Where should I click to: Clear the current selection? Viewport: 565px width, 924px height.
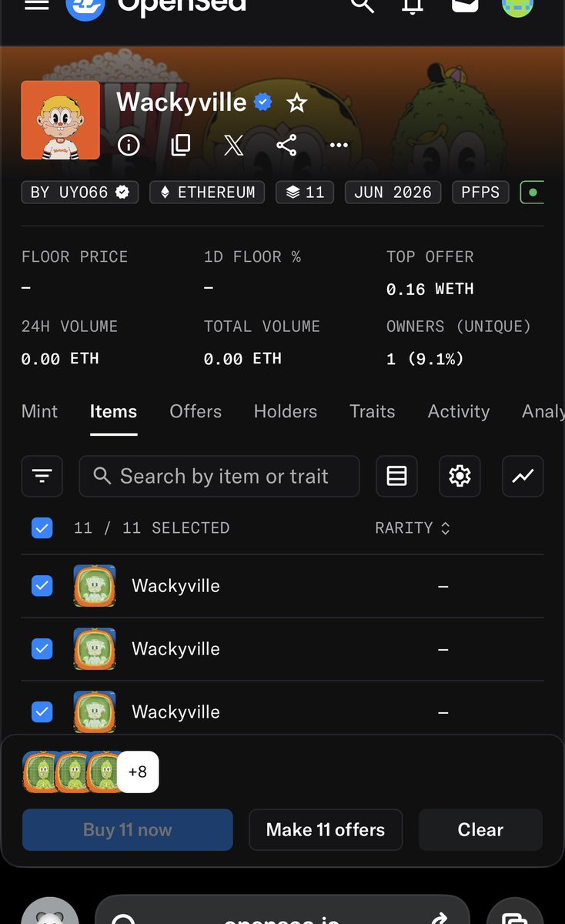pos(480,829)
